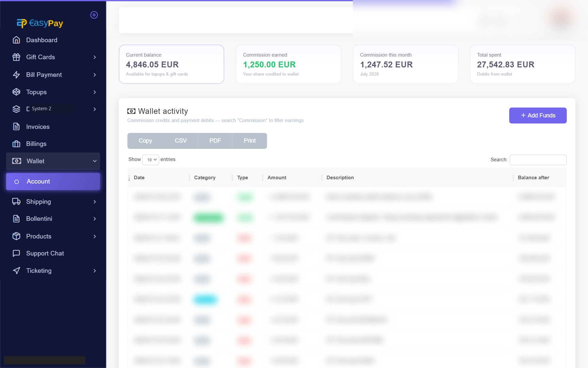Open the Show entries dropdown
The width and height of the screenshot is (588, 368).
click(x=151, y=160)
